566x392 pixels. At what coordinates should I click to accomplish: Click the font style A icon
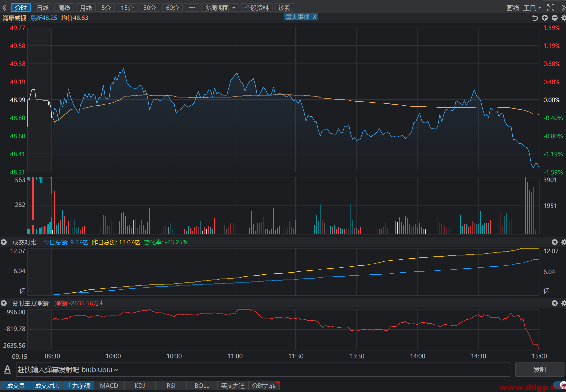tap(7, 369)
